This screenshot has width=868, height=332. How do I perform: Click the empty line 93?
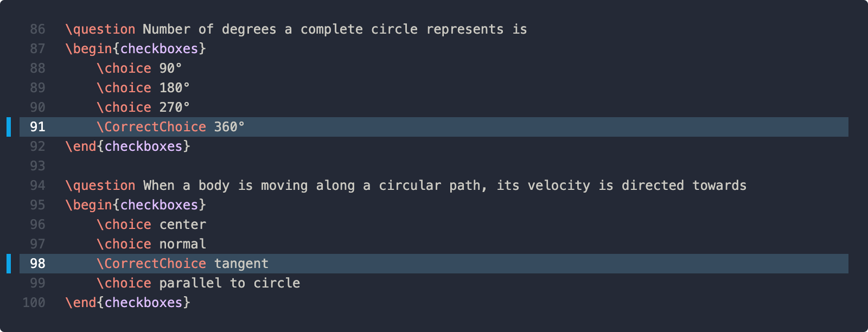click(434, 166)
